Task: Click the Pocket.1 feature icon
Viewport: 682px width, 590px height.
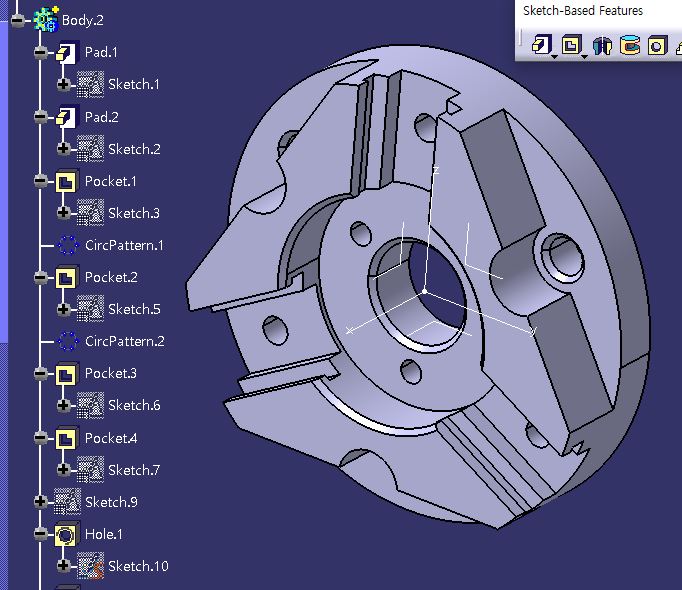Action: click(67, 181)
